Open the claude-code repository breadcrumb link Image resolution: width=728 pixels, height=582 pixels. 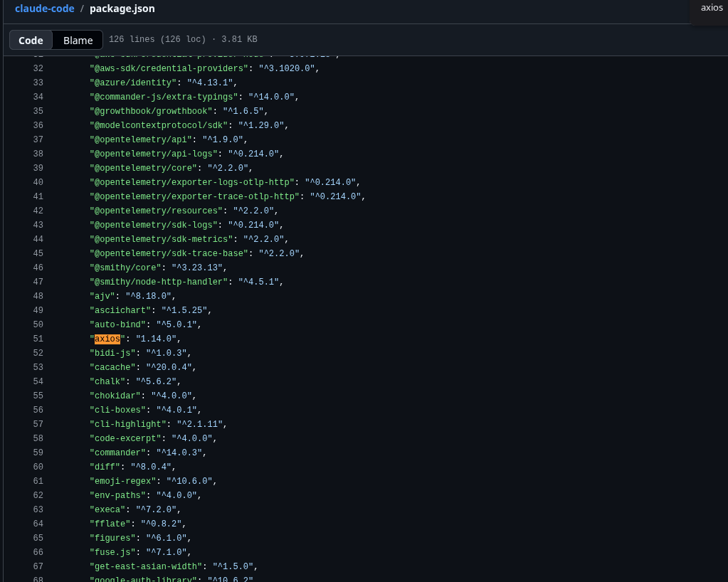pyautogui.click(x=45, y=9)
